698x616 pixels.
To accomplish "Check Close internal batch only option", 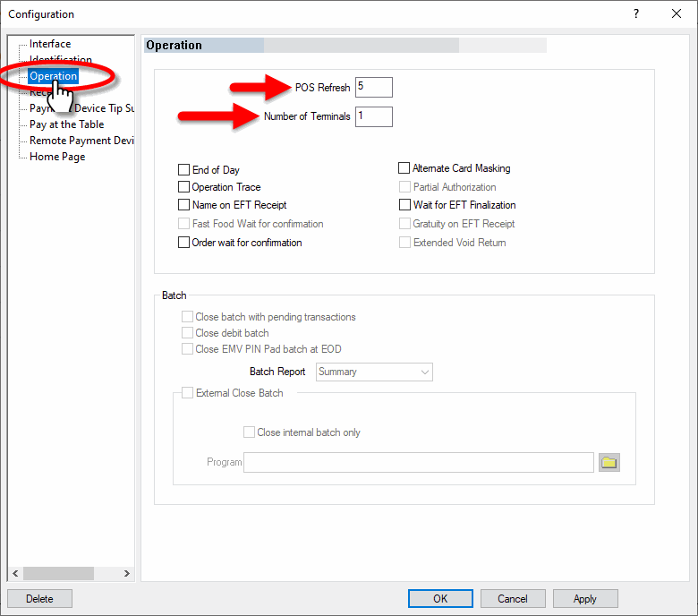I will [250, 432].
